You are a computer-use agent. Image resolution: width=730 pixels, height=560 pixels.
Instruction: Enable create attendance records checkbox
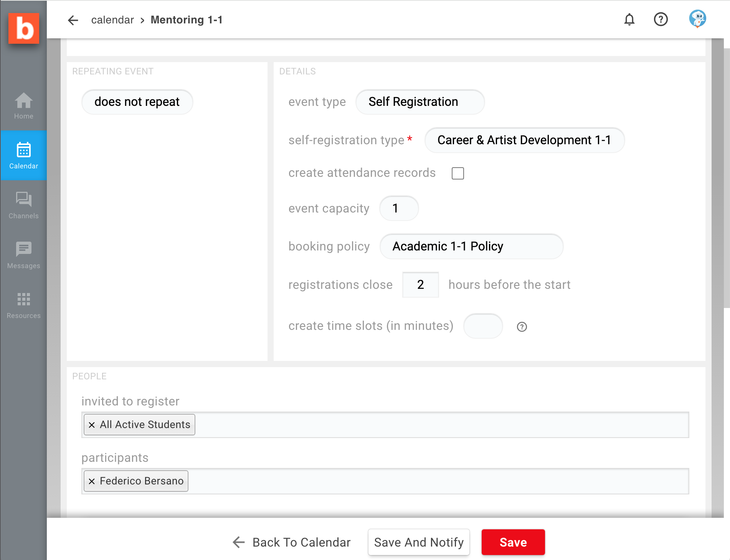click(x=457, y=173)
